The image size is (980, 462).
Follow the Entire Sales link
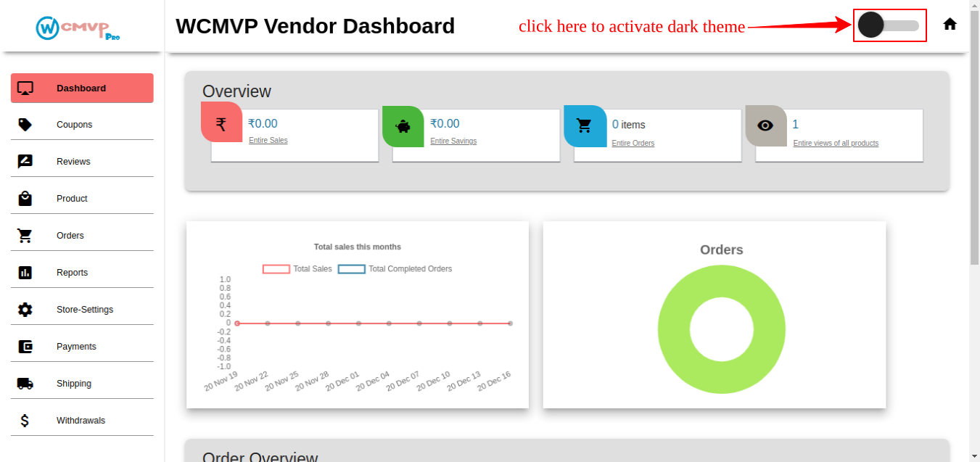click(268, 141)
